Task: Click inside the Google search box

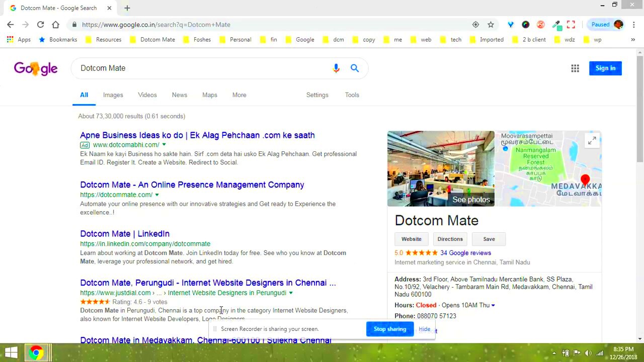Action: (201, 68)
